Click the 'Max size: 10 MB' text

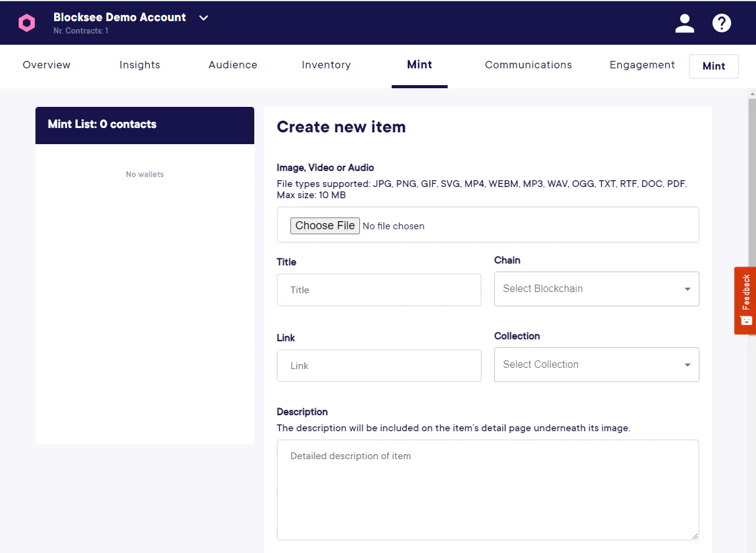pos(311,195)
